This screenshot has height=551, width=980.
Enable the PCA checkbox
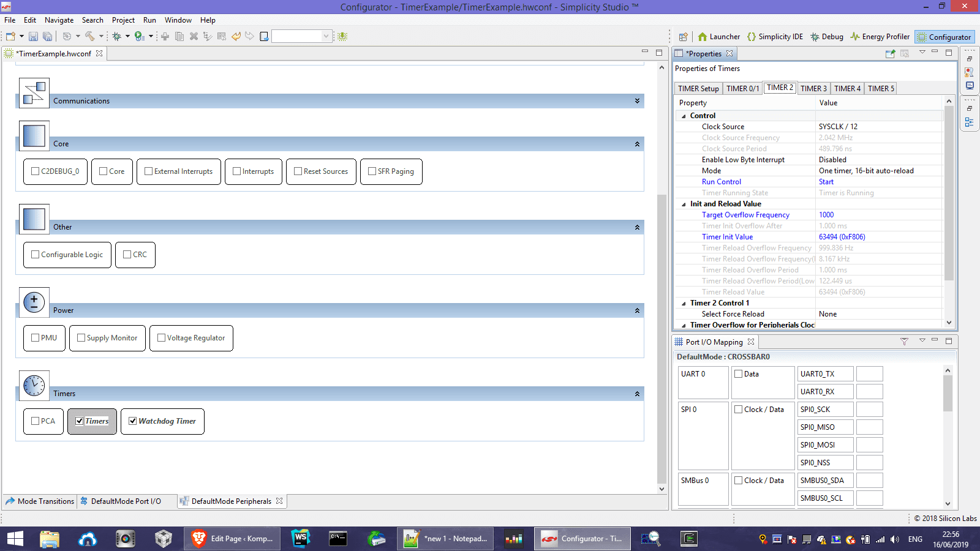coord(36,421)
